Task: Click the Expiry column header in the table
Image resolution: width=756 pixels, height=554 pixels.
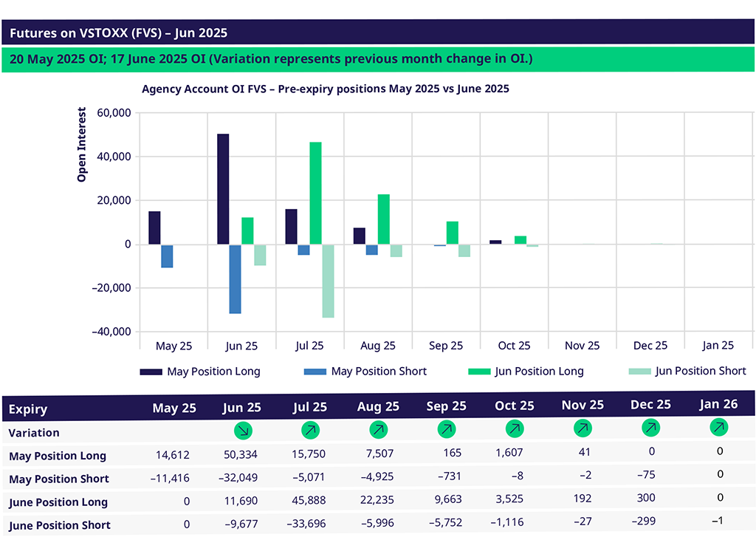Action: coord(28,409)
